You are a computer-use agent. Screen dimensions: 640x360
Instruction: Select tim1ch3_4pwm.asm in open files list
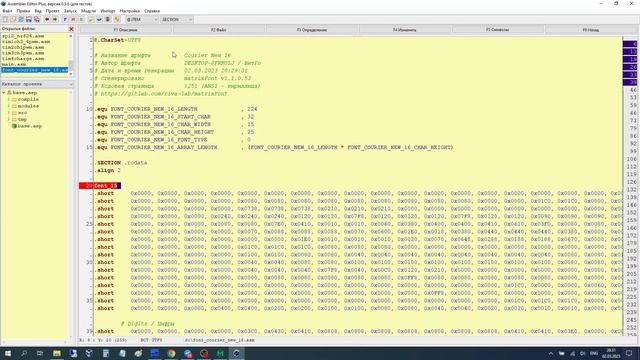[x=26, y=42]
